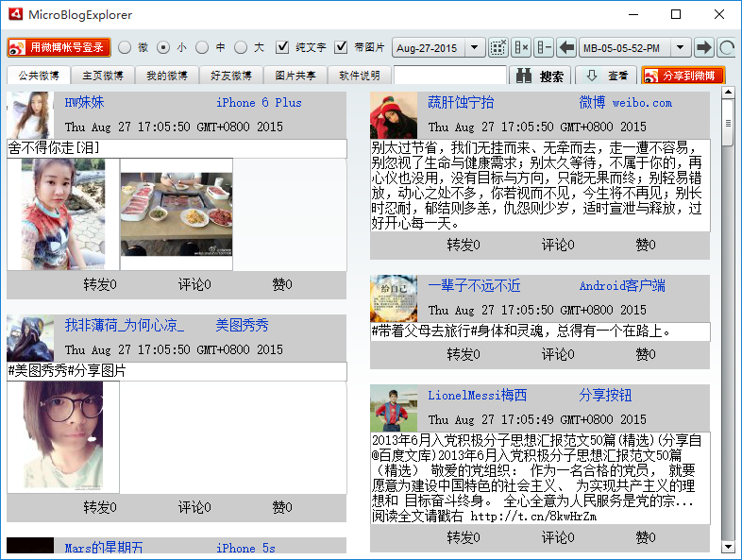
Task: Click 转发0 under the 美图秀秀 post
Action: [x=100, y=507]
